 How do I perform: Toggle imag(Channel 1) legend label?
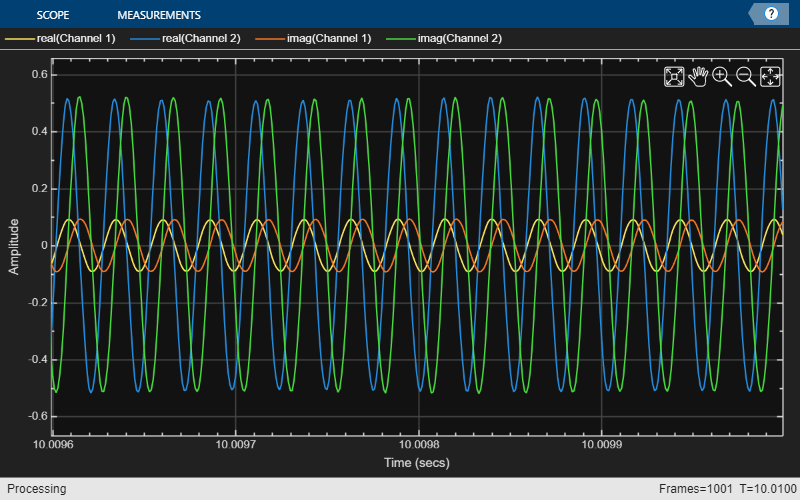pos(329,39)
